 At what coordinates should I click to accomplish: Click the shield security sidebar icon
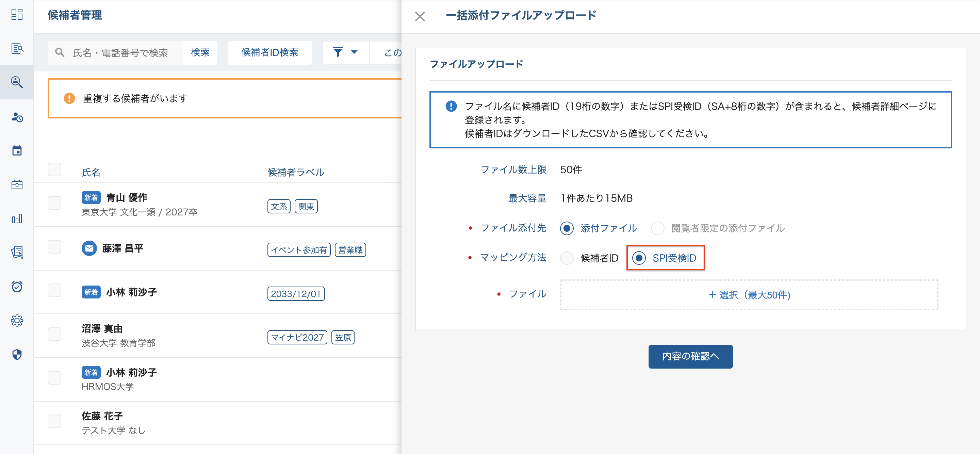[17, 355]
